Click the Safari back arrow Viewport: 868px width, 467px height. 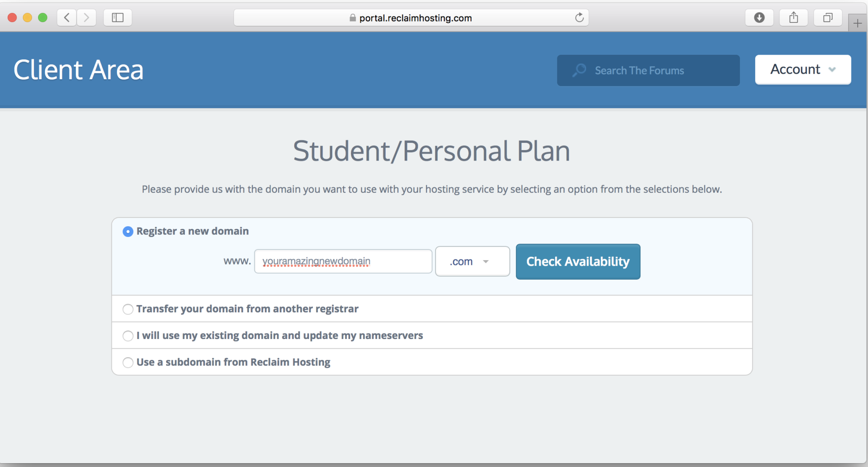(x=67, y=18)
